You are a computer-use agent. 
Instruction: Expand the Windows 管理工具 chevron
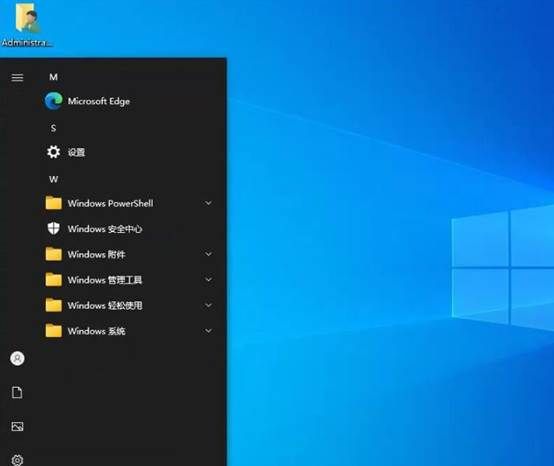pos(208,279)
